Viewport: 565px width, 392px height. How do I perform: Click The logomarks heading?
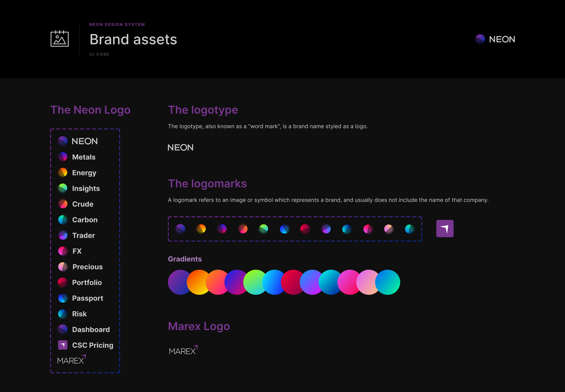(207, 184)
